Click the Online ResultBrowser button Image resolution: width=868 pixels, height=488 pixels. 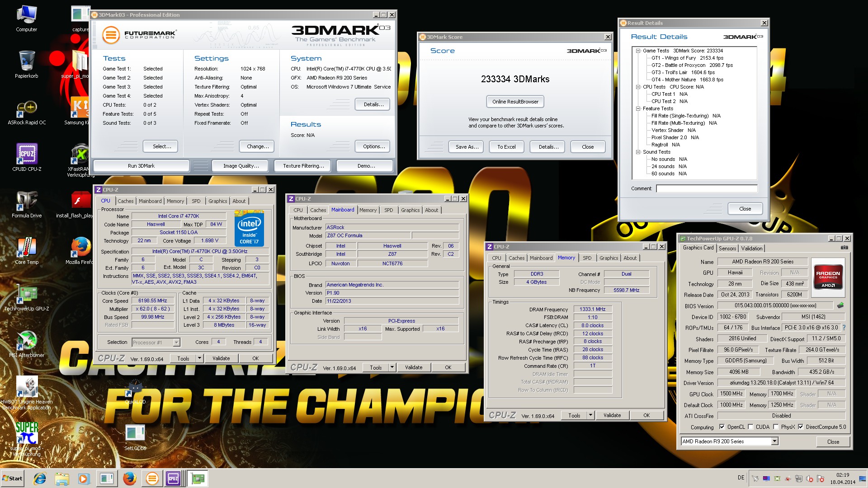[x=515, y=102]
